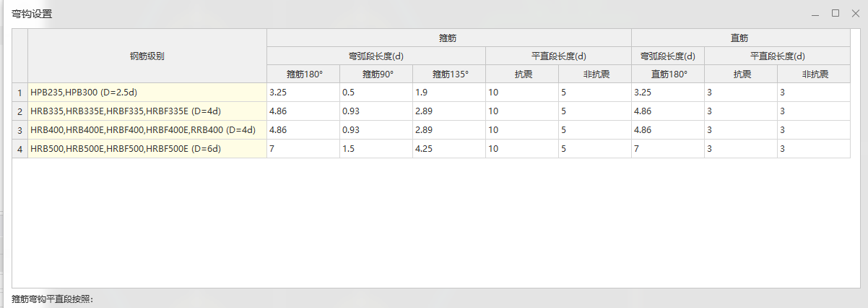Edit HPB235 箍筋90° value 0.5
Screen dimensions: 868x308
(376, 93)
